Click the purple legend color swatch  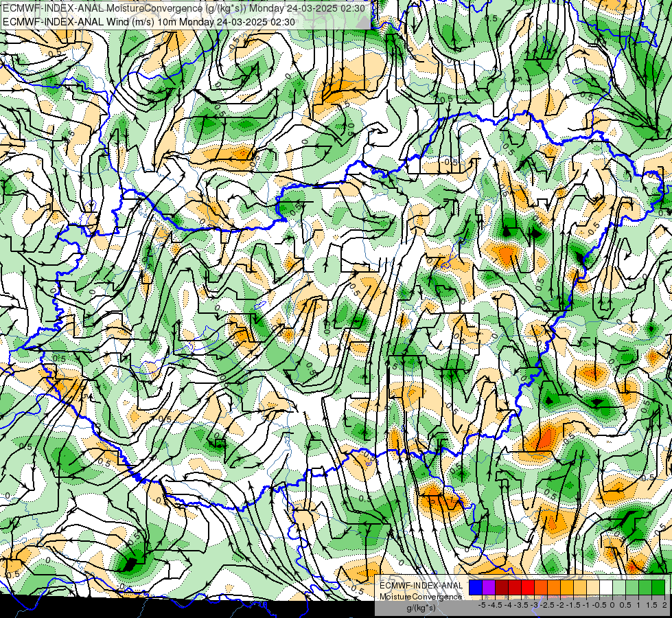(x=489, y=587)
